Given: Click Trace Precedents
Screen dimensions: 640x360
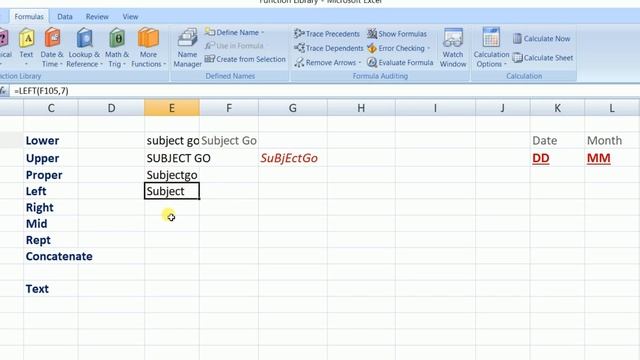Looking at the screenshot, I should [327, 34].
